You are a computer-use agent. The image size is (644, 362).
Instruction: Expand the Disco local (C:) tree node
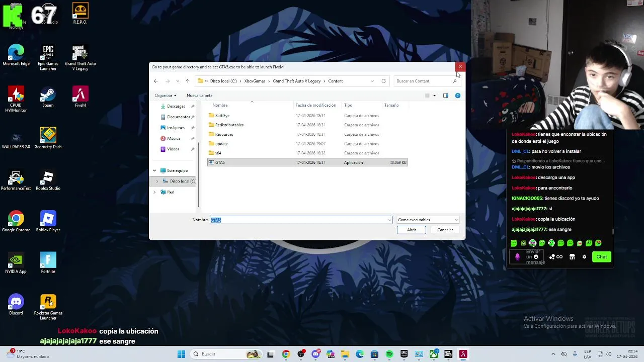[157, 181]
